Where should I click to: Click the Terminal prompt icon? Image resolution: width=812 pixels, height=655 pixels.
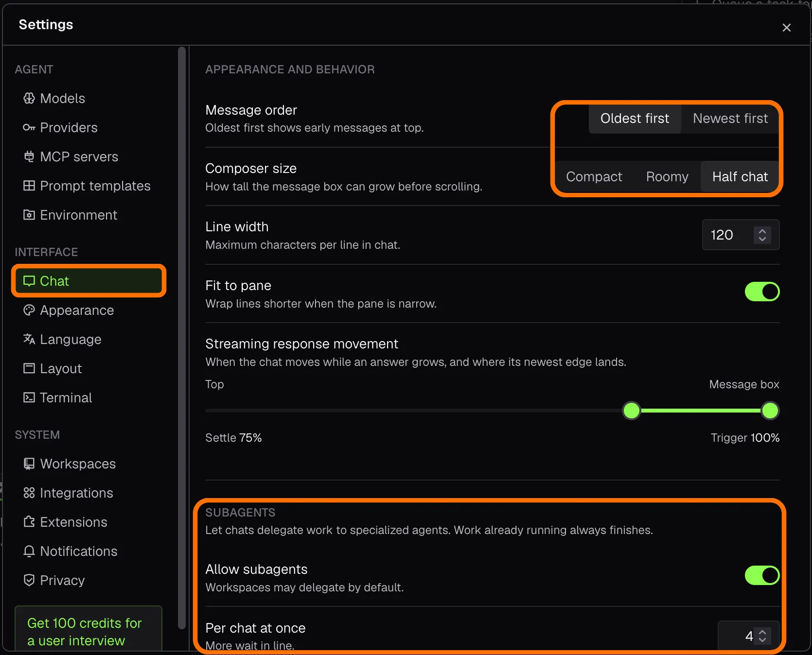(x=29, y=398)
